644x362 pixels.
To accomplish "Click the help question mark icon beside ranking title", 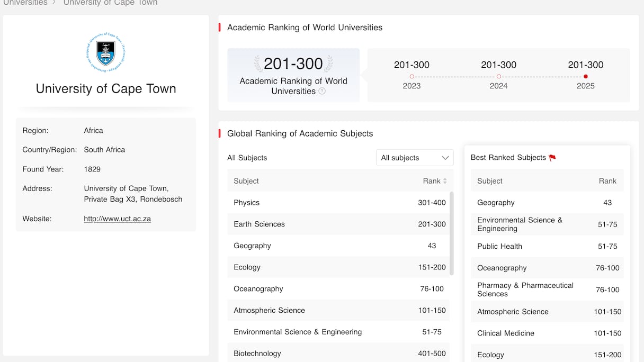I will click(322, 91).
